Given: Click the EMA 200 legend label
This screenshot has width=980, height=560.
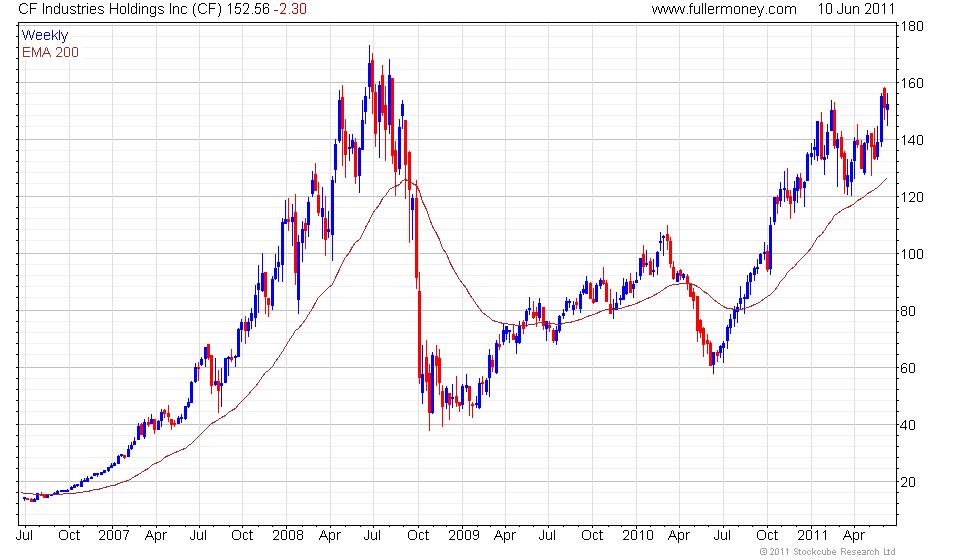Looking at the screenshot, I should tap(51, 52).
